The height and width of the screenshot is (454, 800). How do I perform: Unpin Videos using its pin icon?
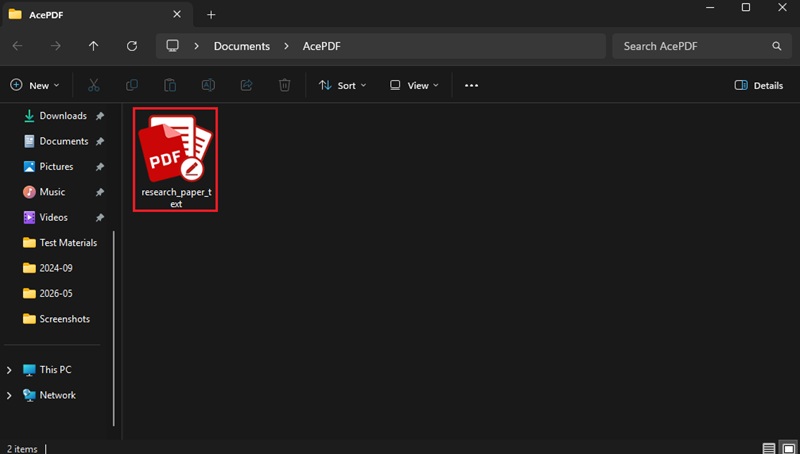click(100, 218)
